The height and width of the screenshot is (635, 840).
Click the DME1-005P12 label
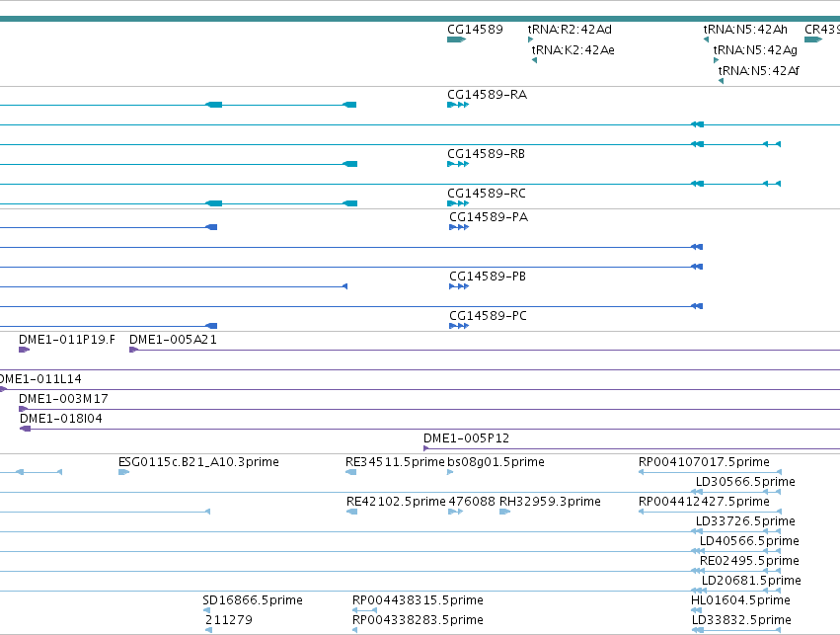click(x=466, y=438)
